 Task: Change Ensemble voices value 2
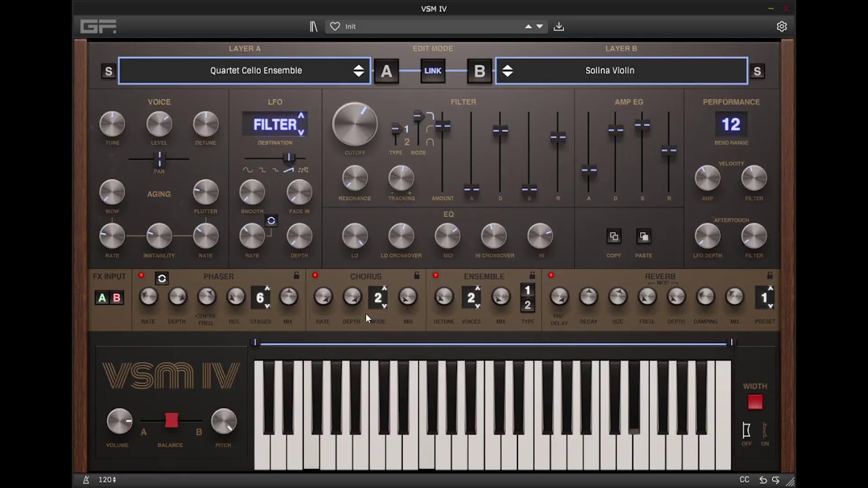(471, 298)
